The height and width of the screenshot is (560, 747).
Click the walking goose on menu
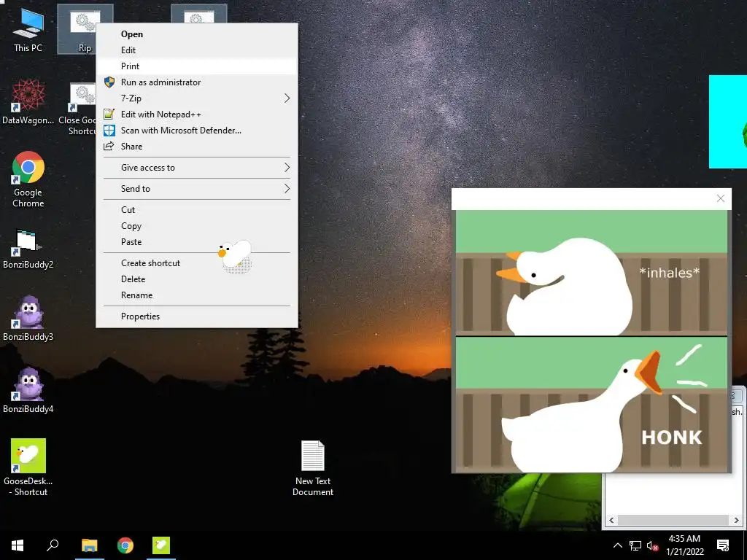tap(235, 255)
